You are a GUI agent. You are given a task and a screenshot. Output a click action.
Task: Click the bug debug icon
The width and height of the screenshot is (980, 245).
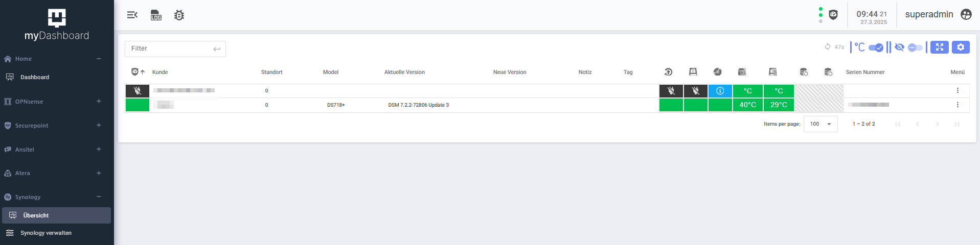179,15
